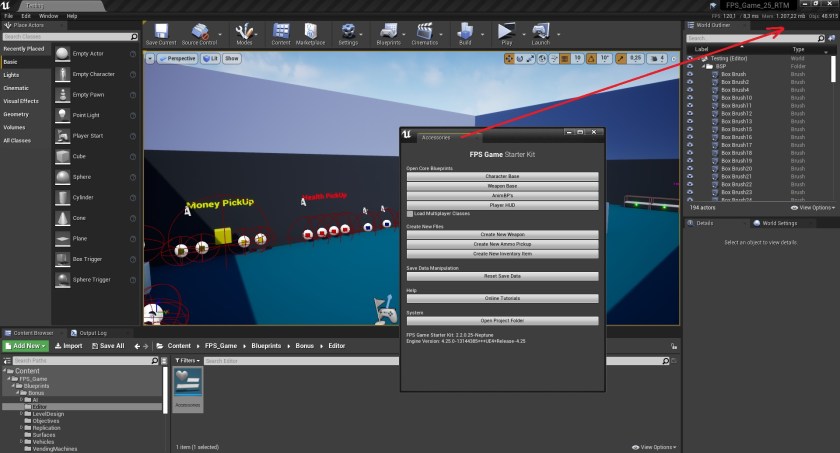
Task: Click the Build toolbar icon
Action: (465, 34)
